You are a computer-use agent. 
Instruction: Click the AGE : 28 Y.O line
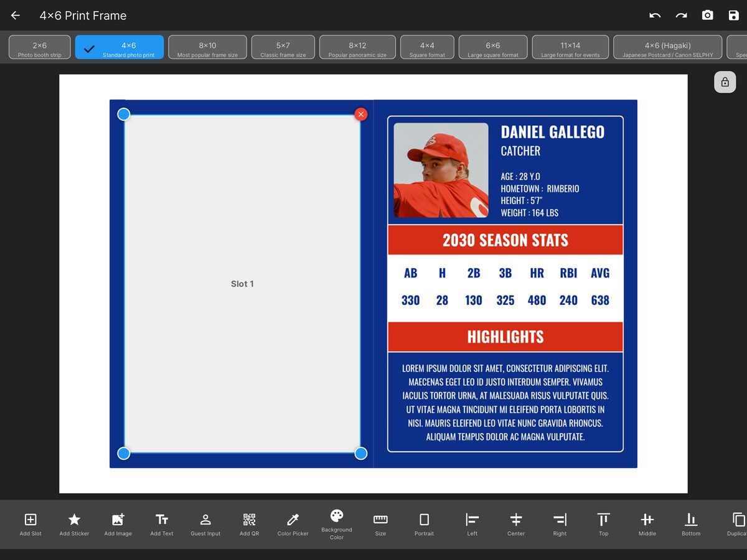pyautogui.click(x=520, y=177)
